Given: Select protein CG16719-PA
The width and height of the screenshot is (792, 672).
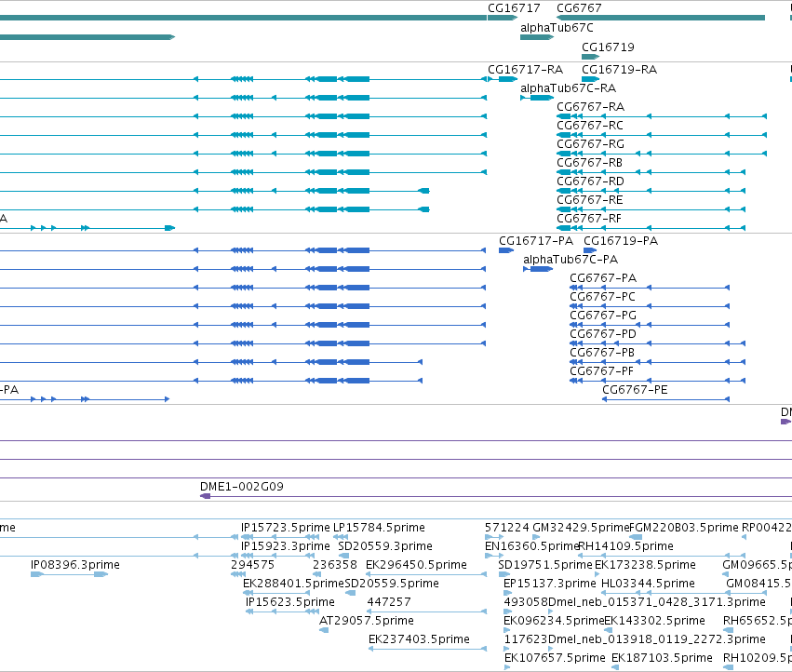Looking at the screenshot, I should point(620,241).
